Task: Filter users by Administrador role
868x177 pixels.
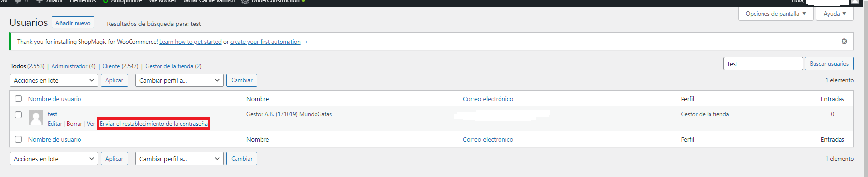Action: tap(69, 66)
